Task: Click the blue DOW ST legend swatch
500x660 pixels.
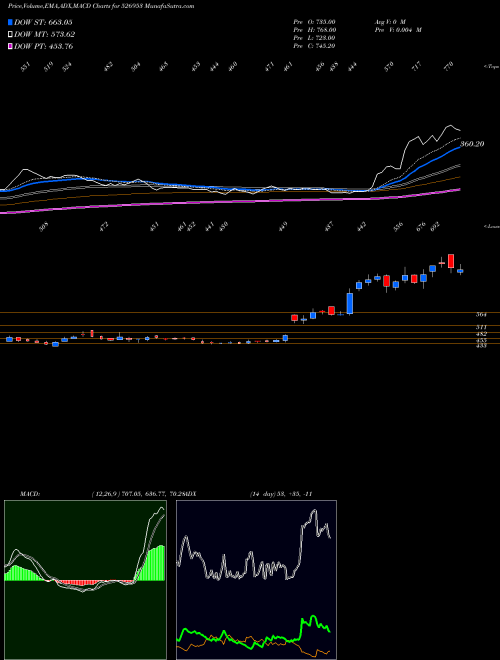Action: (x=10, y=22)
